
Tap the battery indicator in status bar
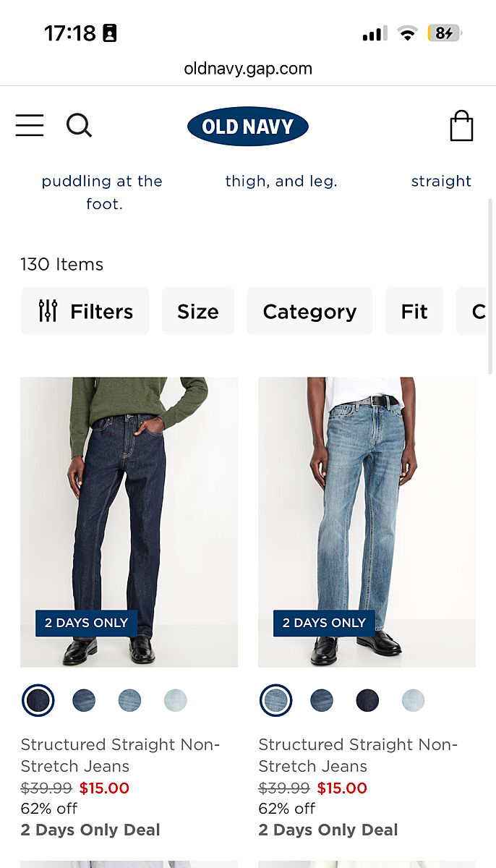(x=444, y=33)
